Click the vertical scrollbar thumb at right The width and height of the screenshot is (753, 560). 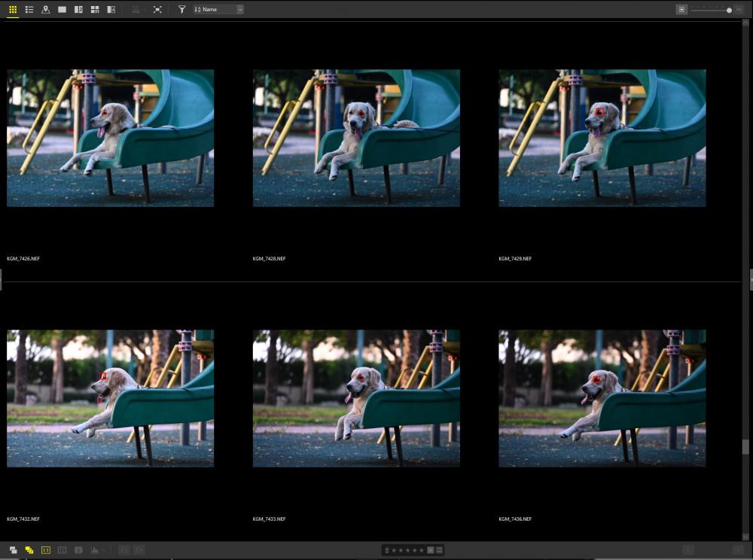point(745,447)
